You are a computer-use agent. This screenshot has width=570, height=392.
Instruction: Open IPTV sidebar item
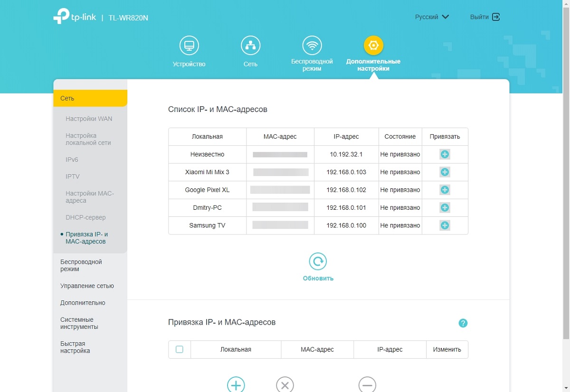[x=73, y=177]
